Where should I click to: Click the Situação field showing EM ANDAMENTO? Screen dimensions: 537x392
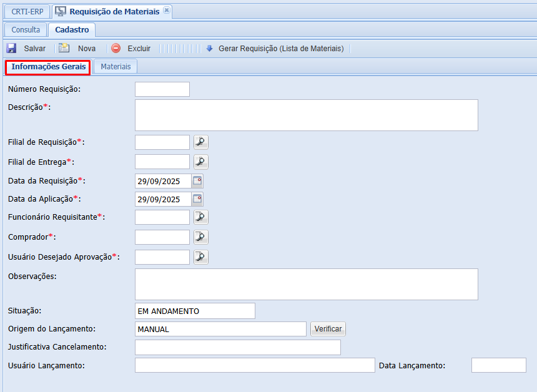tap(195, 311)
